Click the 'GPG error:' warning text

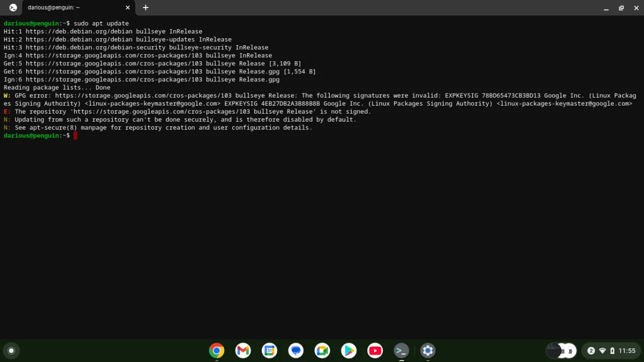[33, 96]
